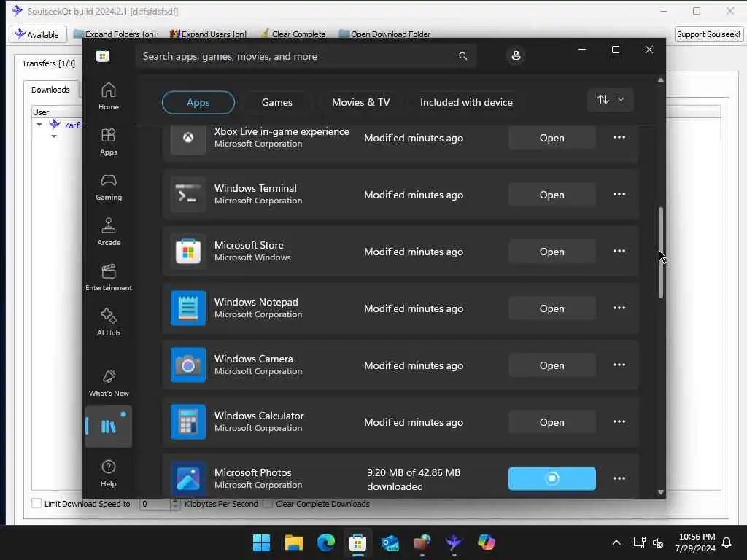Open more options for Microsoft Photos

(x=619, y=478)
